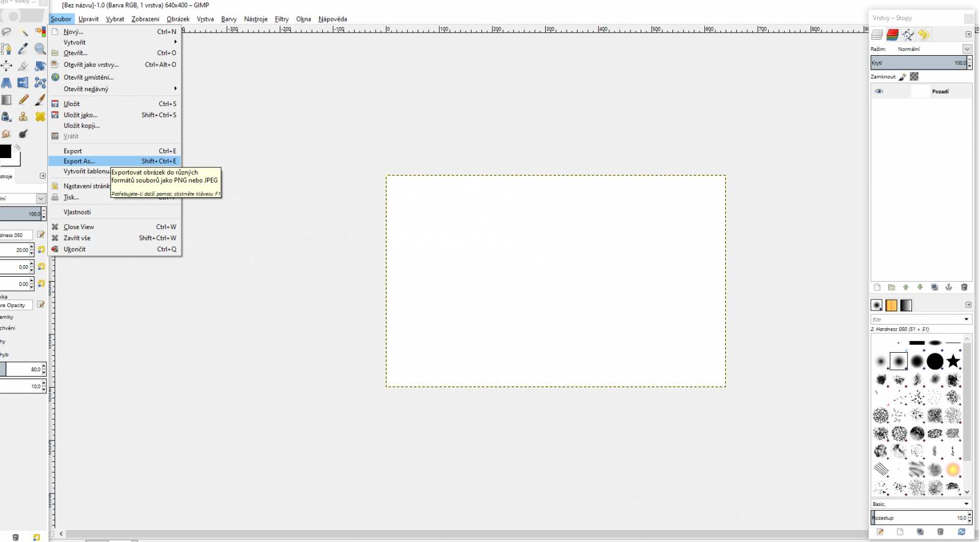The width and height of the screenshot is (980, 542).
Task: Switch to the Patterns tab
Action: [x=891, y=305]
